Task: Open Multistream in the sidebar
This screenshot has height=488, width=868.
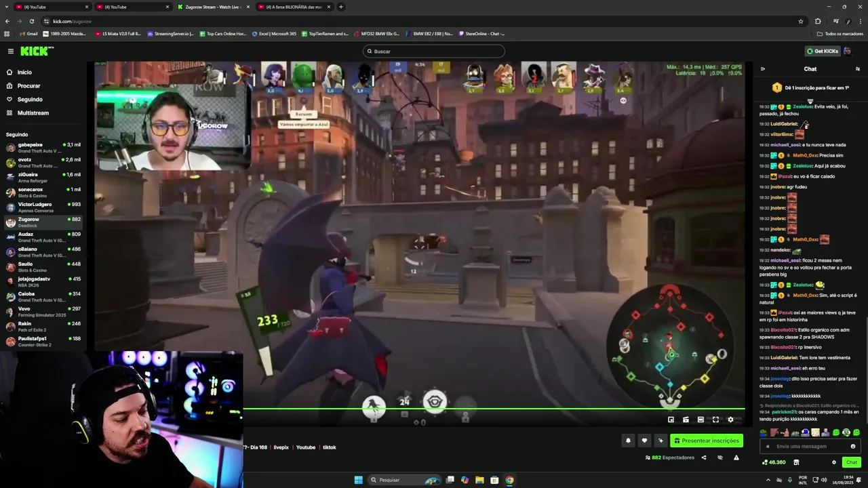Action: click(33, 113)
